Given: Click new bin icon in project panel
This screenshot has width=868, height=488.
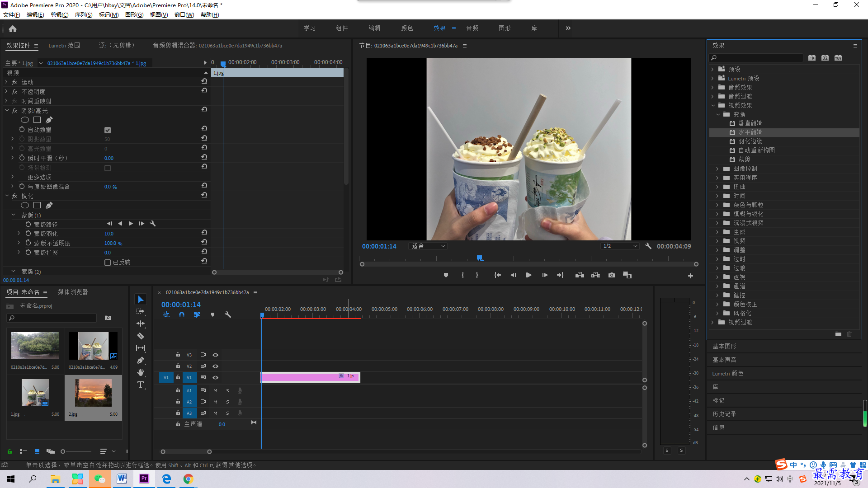Looking at the screenshot, I should pyautogui.click(x=108, y=318).
